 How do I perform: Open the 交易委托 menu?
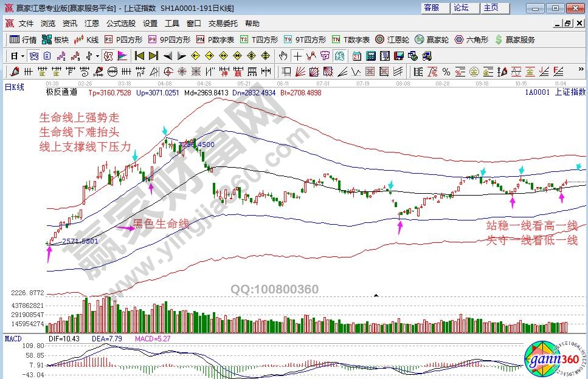pyautogui.click(x=223, y=24)
